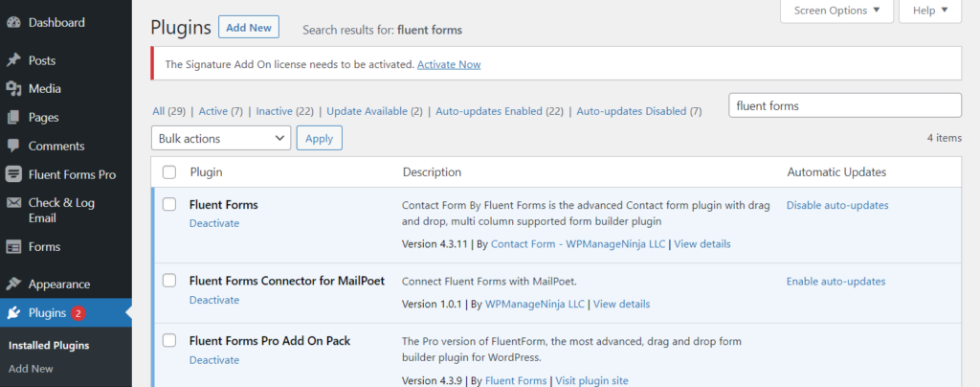Click the Apply bulk action button
Image resolution: width=980 pixels, height=387 pixels.
pos(320,138)
